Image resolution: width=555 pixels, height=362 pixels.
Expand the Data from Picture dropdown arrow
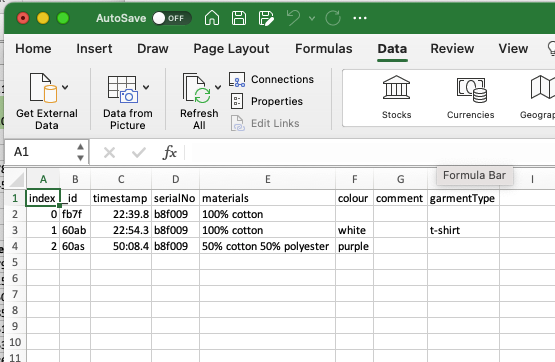click(146, 87)
